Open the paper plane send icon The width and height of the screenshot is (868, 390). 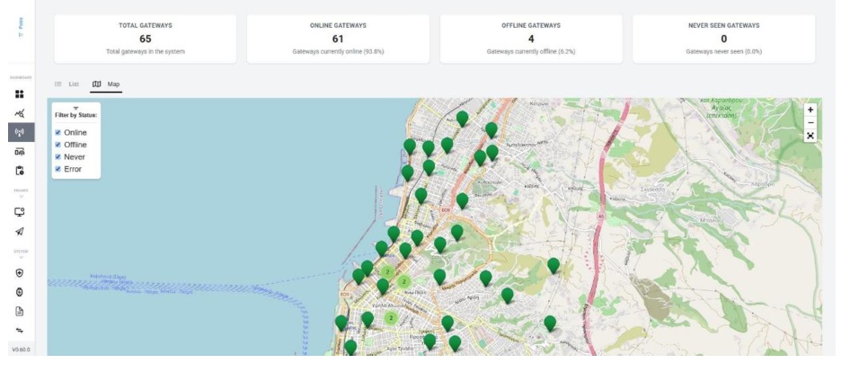(20, 232)
